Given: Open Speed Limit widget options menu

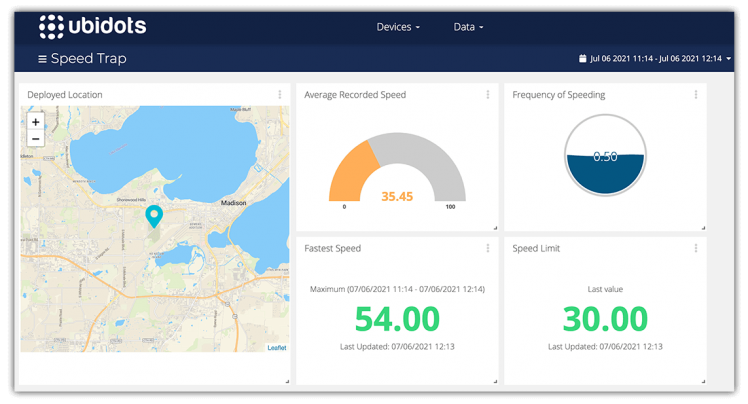Looking at the screenshot, I should [696, 248].
